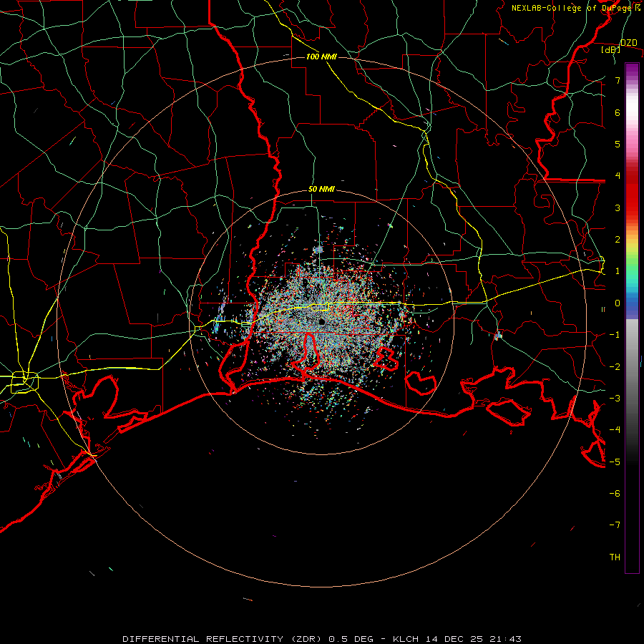This screenshot has width=644, height=644.
Task: Click the -7 value on the color scale
Action: point(615,525)
